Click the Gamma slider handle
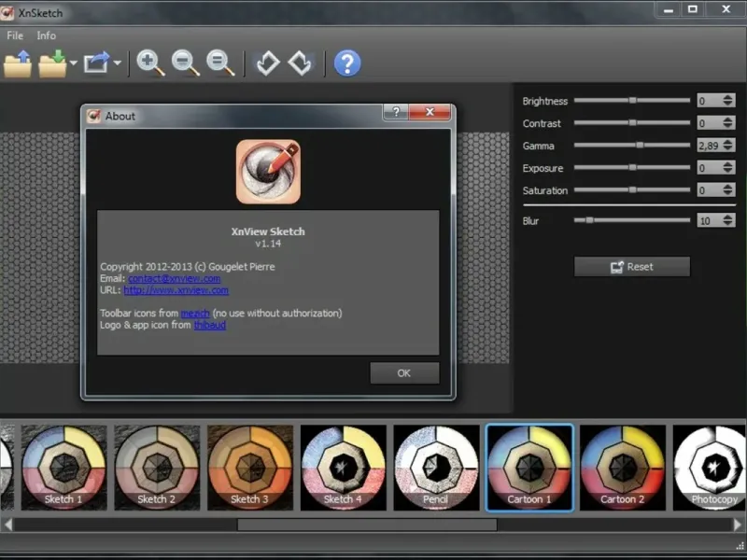This screenshot has height=560, width=747. tap(640, 146)
